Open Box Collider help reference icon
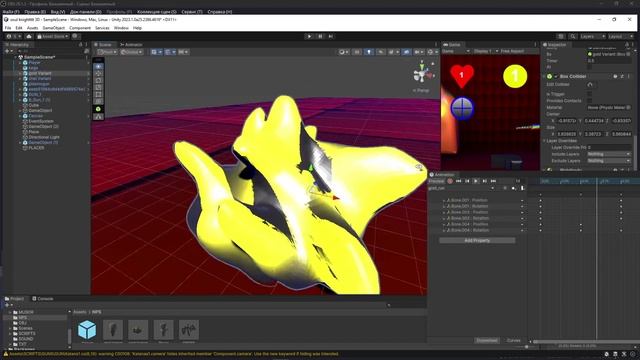640x360 pixels. pyautogui.click(x=615, y=76)
